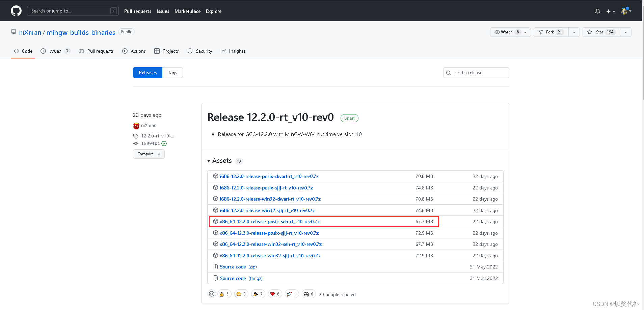Image resolution: width=644 pixels, height=310 pixels.
Task: Open the add reaction smiley button
Action: [x=212, y=294]
